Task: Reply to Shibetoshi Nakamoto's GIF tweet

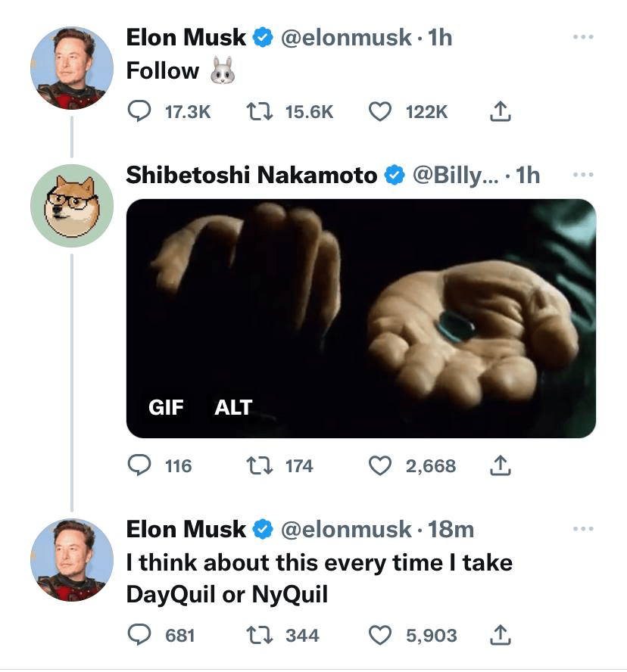Action: (139, 465)
